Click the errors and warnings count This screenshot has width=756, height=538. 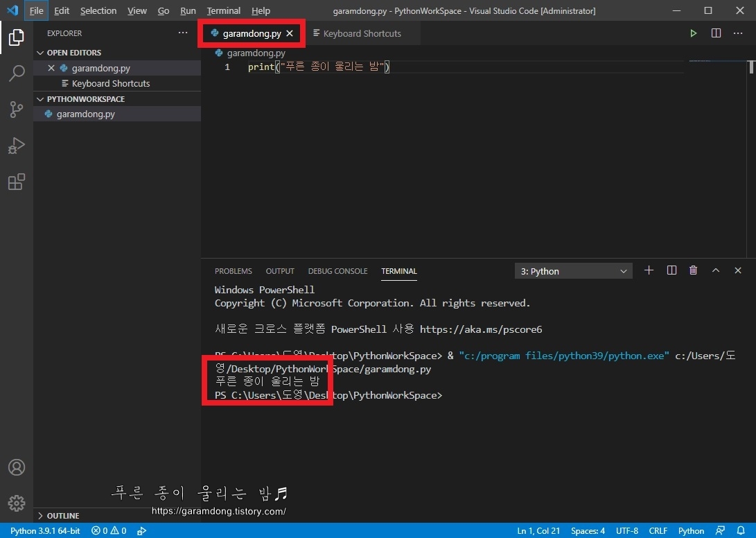109,530
